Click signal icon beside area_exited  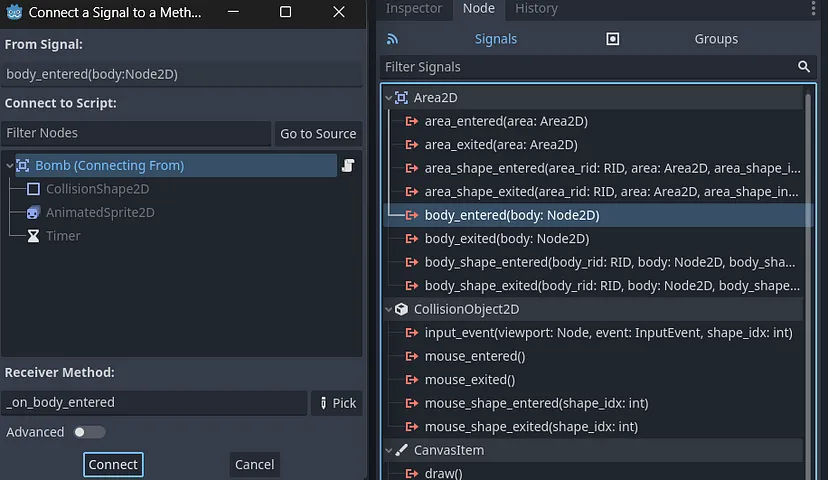pos(412,145)
